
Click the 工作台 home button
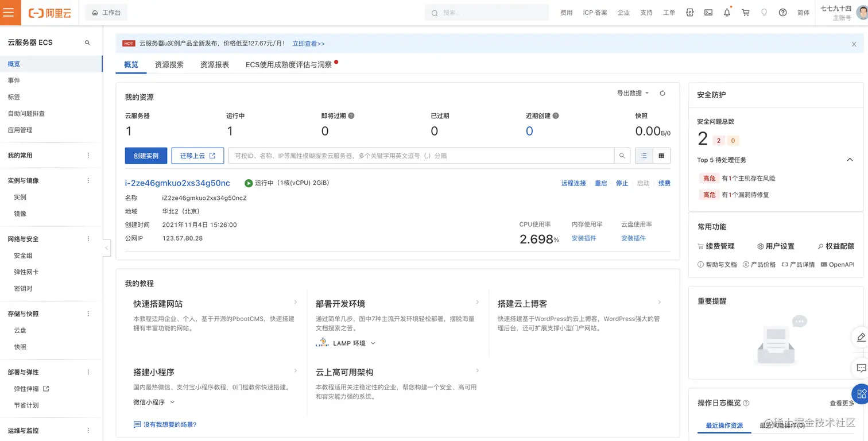(x=106, y=13)
